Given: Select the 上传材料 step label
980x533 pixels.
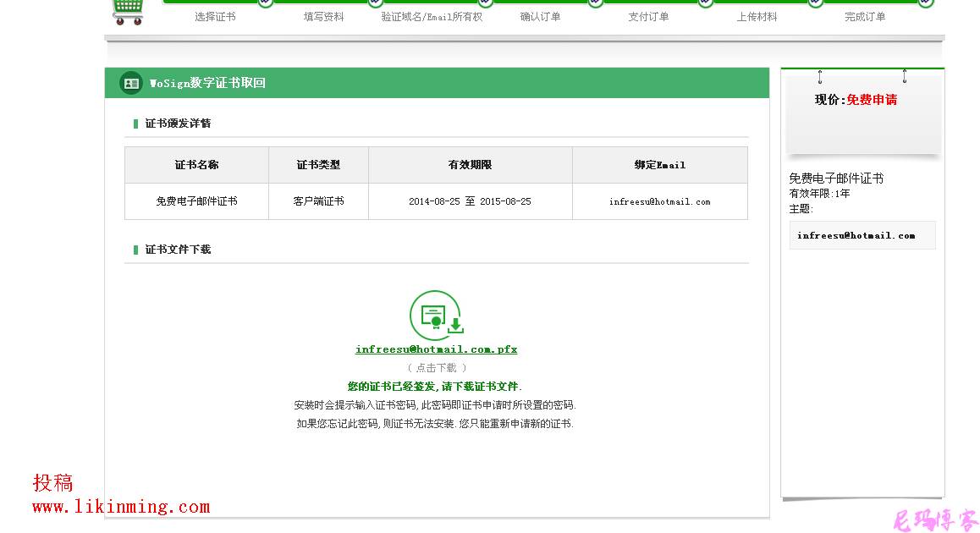Looking at the screenshot, I should [757, 15].
